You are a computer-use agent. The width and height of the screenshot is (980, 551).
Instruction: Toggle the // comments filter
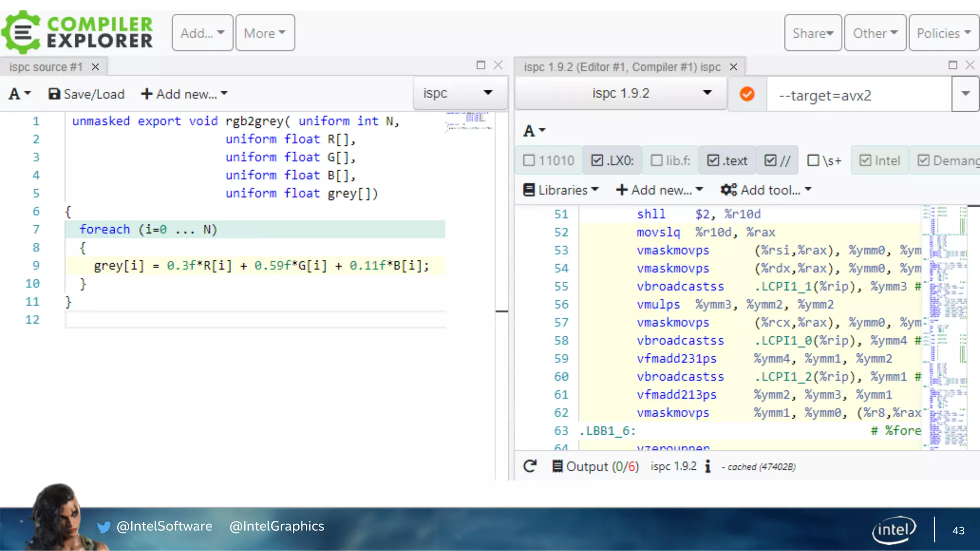coord(777,160)
